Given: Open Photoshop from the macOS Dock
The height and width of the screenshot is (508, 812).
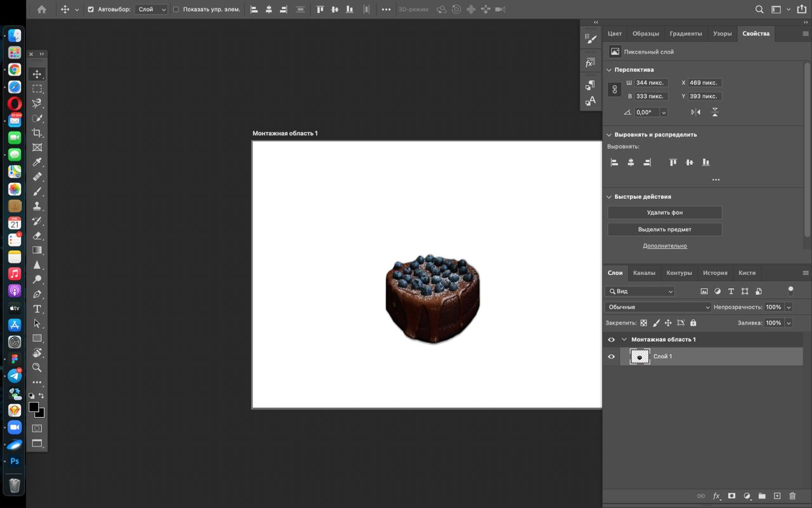Looking at the screenshot, I should [15, 462].
